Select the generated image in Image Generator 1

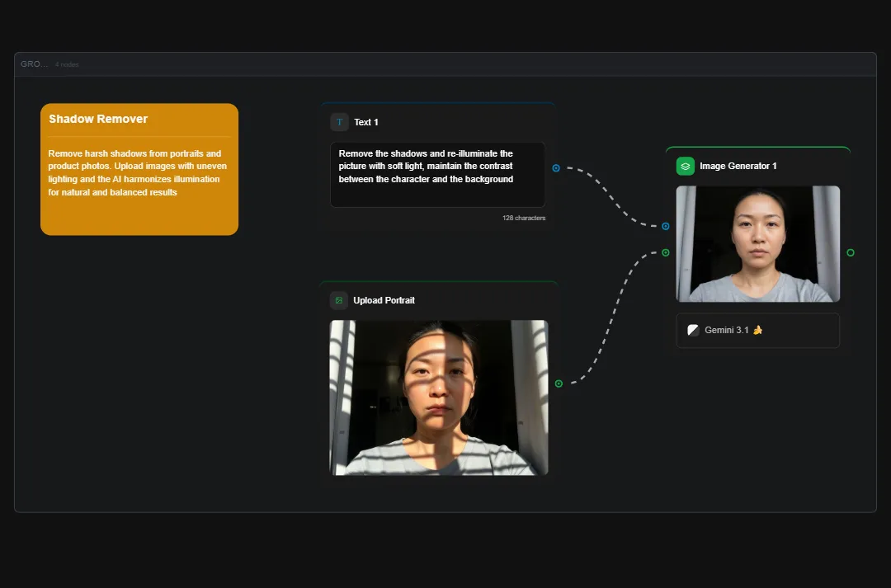click(x=757, y=244)
